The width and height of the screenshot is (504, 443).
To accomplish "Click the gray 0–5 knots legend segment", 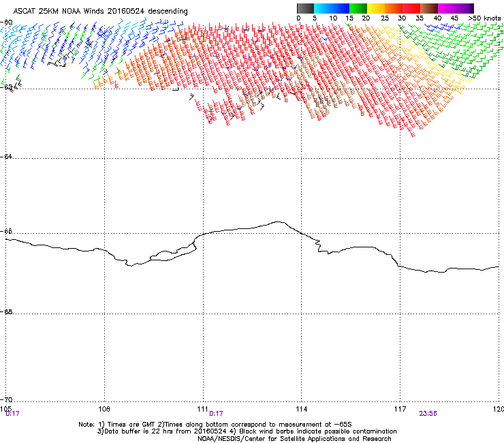I will pos(305,8).
